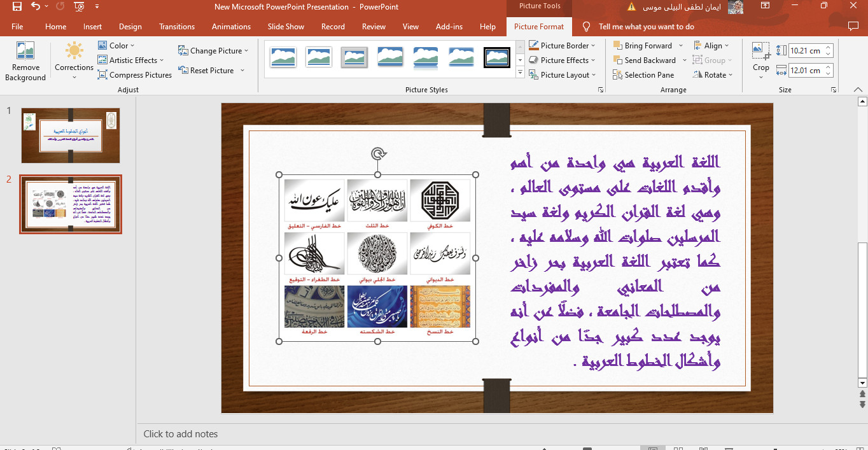The width and height of the screenshot is (868, 450).
Task: Open the Comments pane icon
Action: [853, 27]
